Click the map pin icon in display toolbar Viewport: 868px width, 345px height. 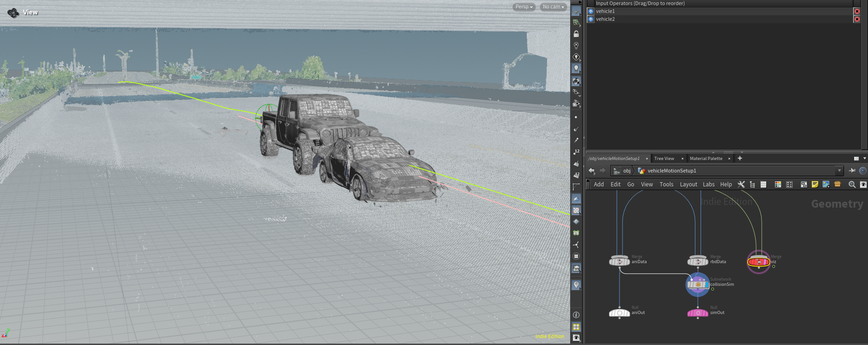click(x=576, y=285)
